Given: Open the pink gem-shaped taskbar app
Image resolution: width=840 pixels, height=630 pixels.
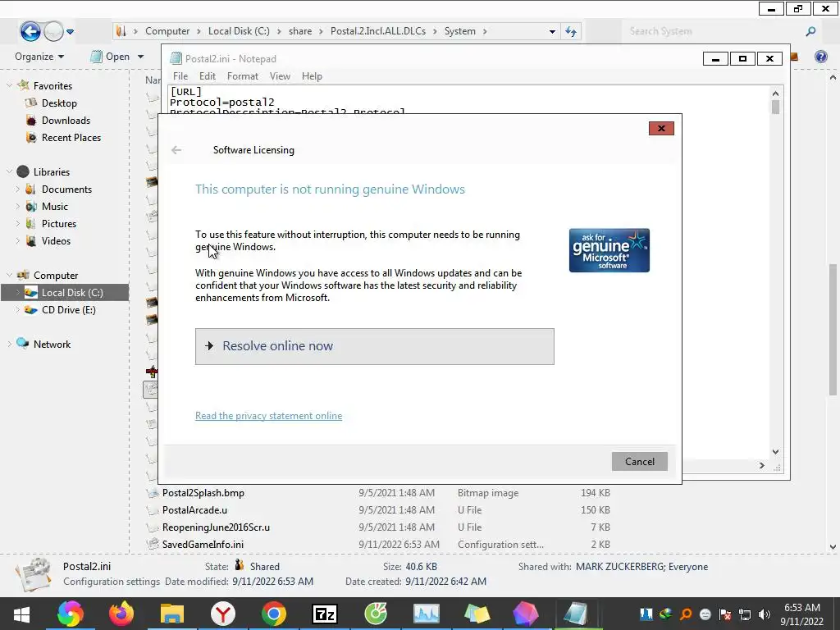Looking at the screenshot, I should (x=525, y=614).
